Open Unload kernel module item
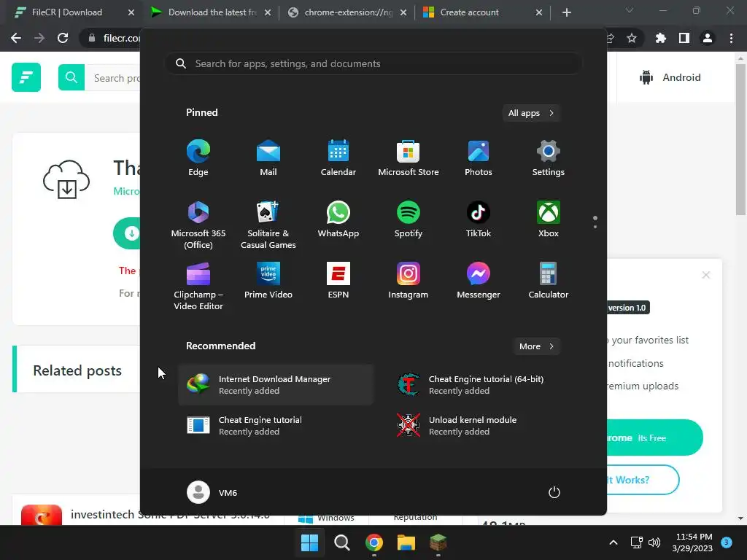 (x=486, y=426)
